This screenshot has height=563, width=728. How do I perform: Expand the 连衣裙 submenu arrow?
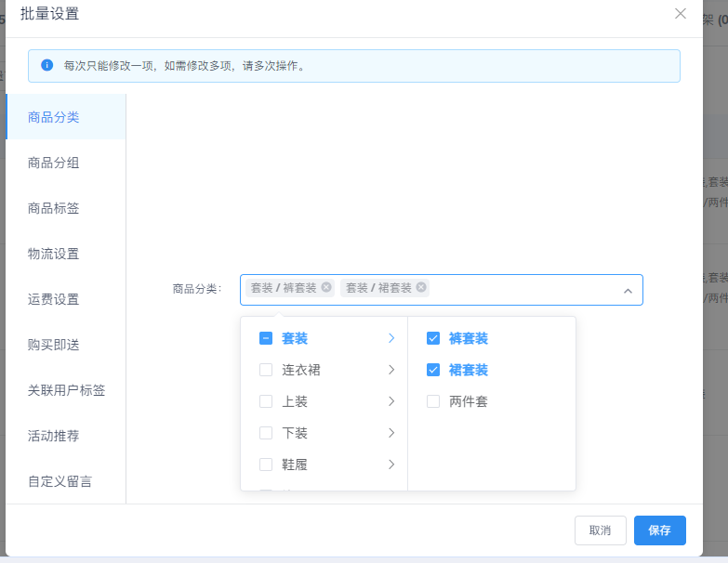[391, 370]
